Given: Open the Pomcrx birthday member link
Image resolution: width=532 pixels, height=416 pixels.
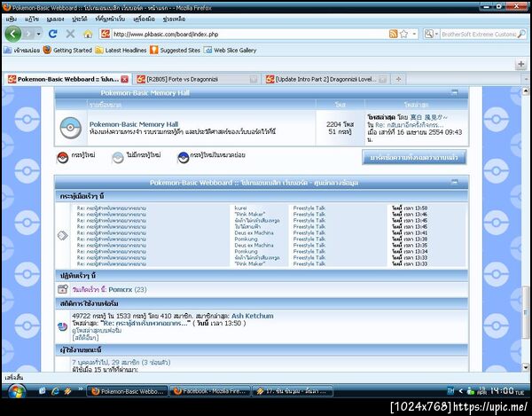Looking at the screenshot, I should [120, 289].
